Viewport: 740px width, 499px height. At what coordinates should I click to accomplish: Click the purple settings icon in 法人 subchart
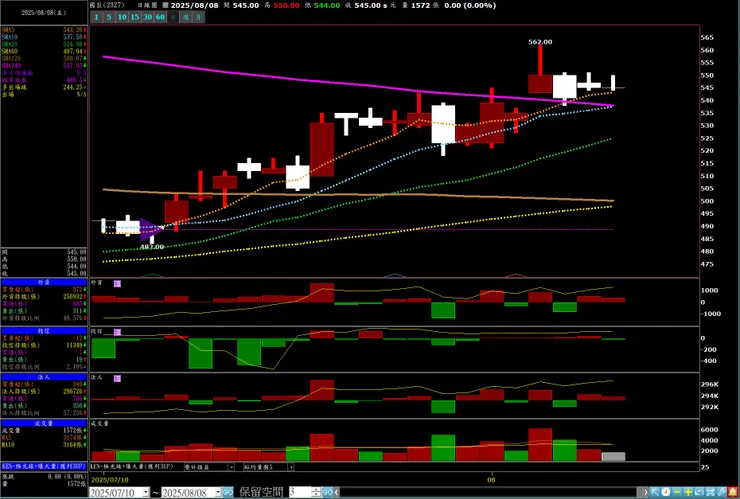[117, 379]
